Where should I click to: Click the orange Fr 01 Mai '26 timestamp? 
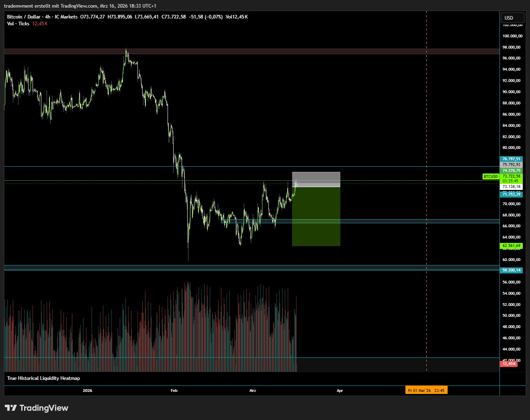click(426, 390)
